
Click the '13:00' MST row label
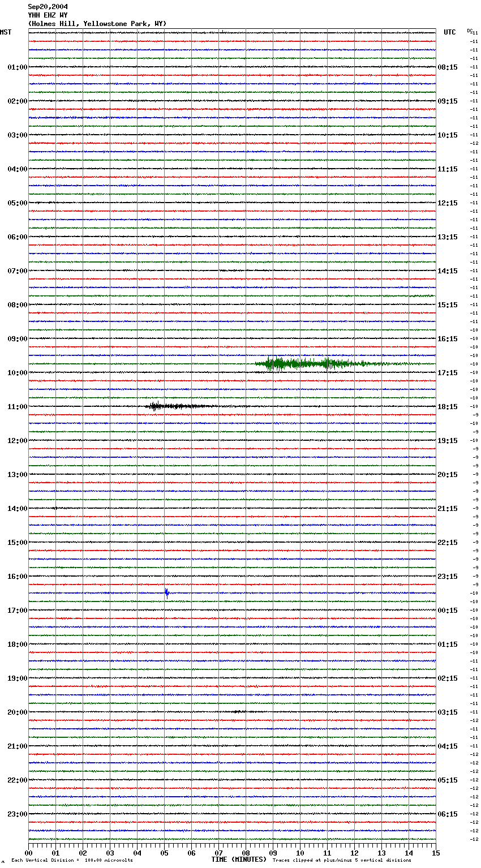point(18,475)
